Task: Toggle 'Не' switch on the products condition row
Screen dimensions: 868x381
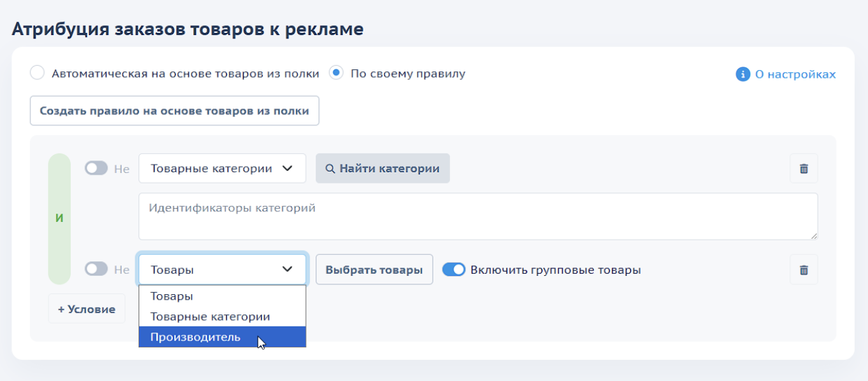Action: coord(96,270)
